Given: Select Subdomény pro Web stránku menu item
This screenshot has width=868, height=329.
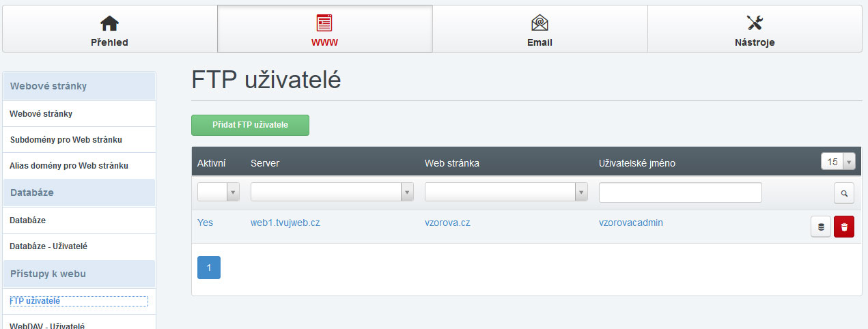Looking at the screenshot, I should tap(66, 140).
